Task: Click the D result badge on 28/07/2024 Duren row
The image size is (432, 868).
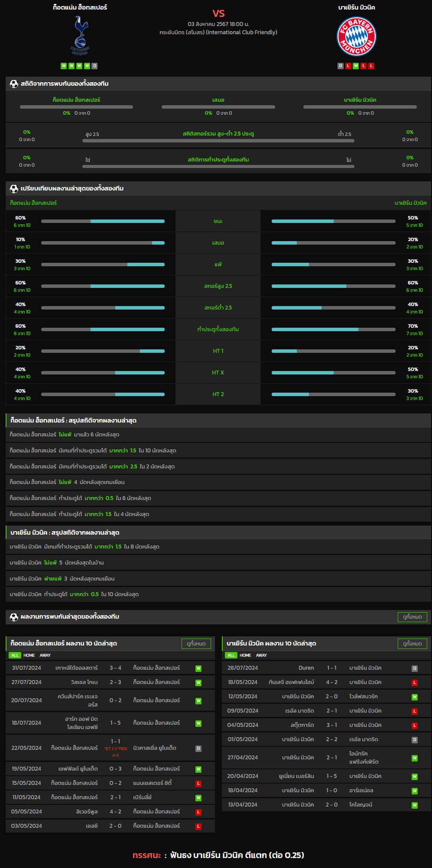Action: pyautogui.click(x=415, y=668)
